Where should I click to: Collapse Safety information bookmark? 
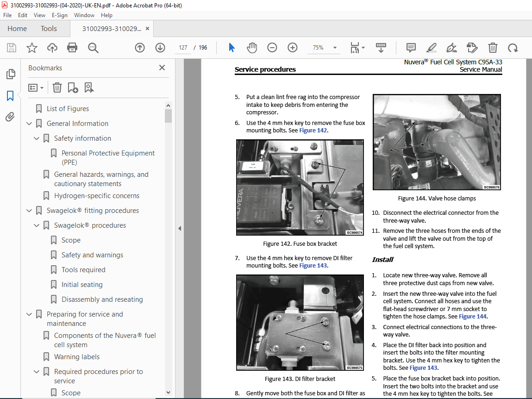(x=36, y=138)
